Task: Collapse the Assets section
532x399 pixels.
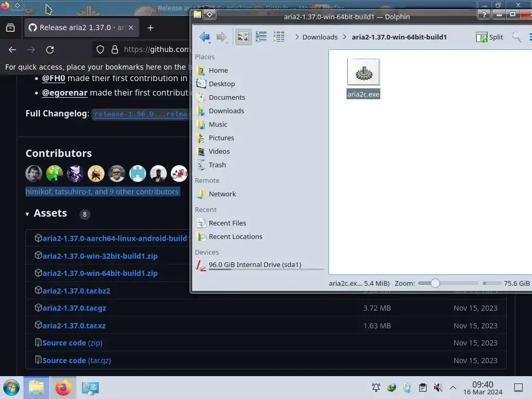Action: pyautogui.click(x=46, y=214)
